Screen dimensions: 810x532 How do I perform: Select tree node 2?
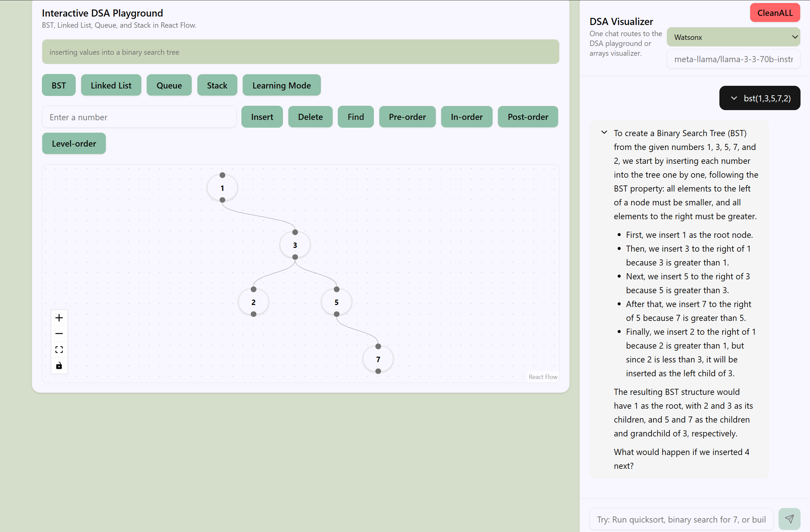[x=253, y=302]
